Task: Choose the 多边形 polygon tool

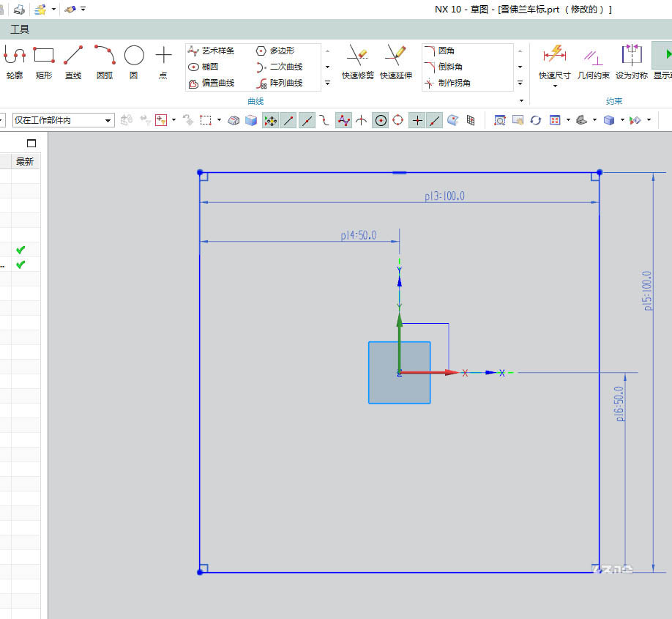Action: 275,51
